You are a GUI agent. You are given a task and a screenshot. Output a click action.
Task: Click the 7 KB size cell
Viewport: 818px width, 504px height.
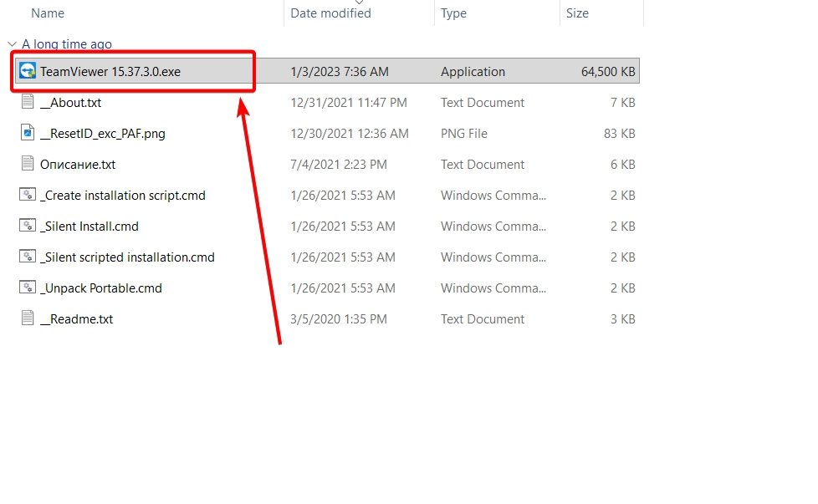click(x=623, y=103)
